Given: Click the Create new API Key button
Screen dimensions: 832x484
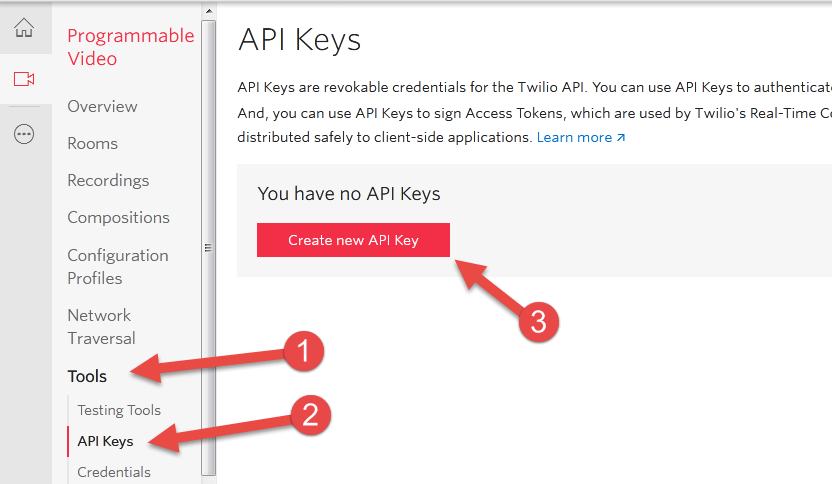Looking at the screenshot, I should coord(353,240).
